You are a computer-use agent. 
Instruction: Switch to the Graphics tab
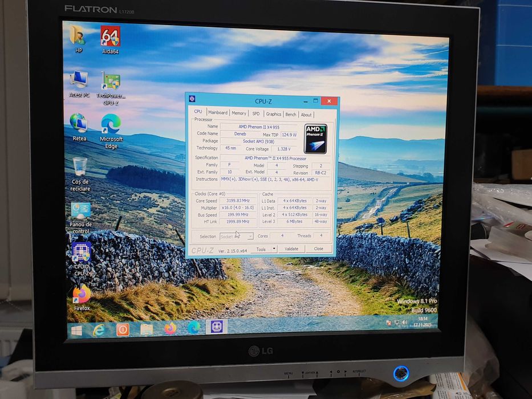[x=274, y=114]
